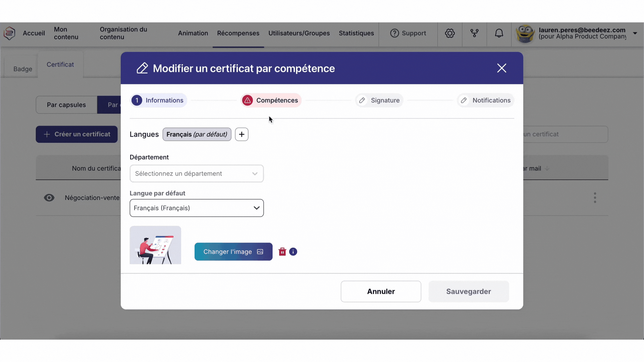Screen dimensions: 644x362
Task: Click the Sauvegarder button
Action: (x=468, y=291)
